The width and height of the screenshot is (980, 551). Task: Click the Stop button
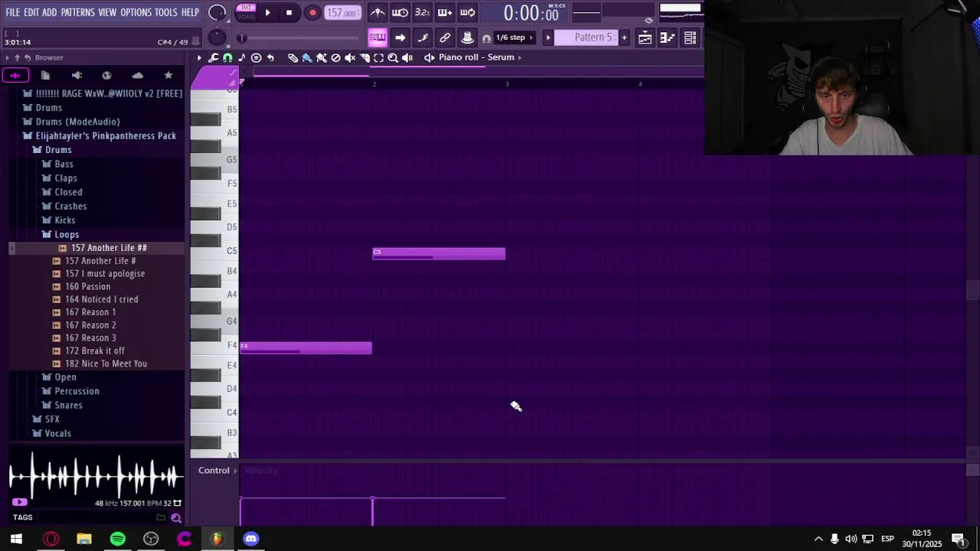[289, 12]
